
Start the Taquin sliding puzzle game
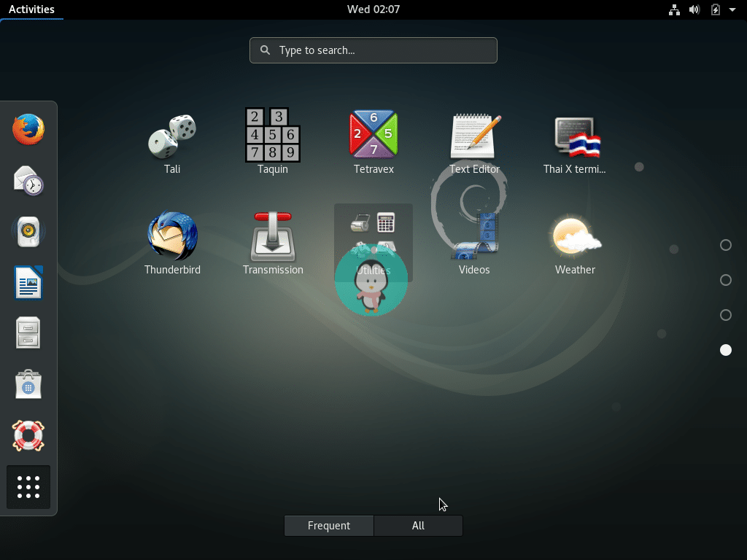click(273, 135)
